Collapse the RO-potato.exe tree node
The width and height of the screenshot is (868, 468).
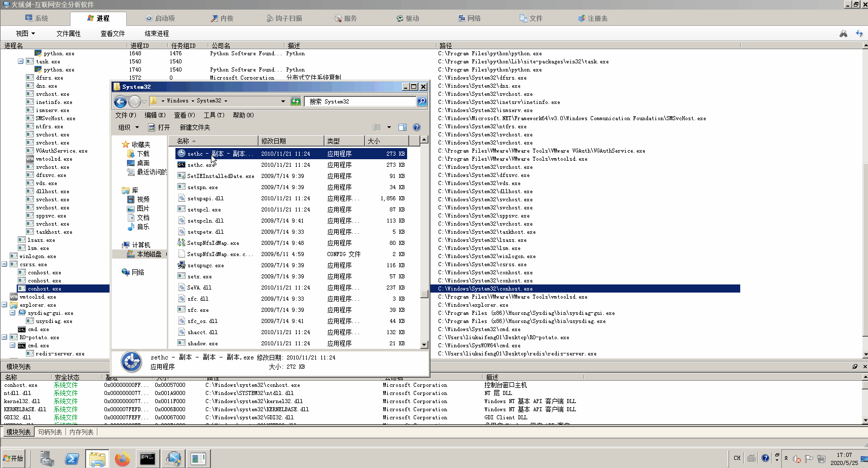(x=5, y=337)
